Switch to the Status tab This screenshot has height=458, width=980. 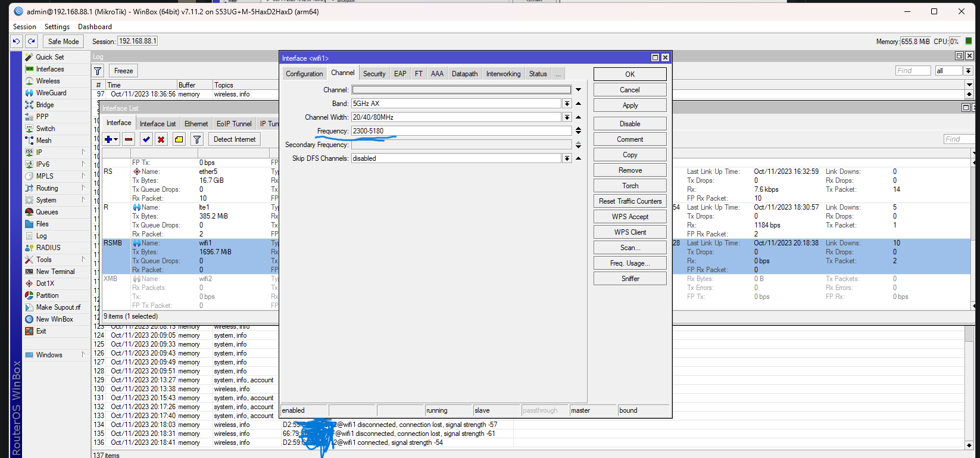tap(538, 74)
